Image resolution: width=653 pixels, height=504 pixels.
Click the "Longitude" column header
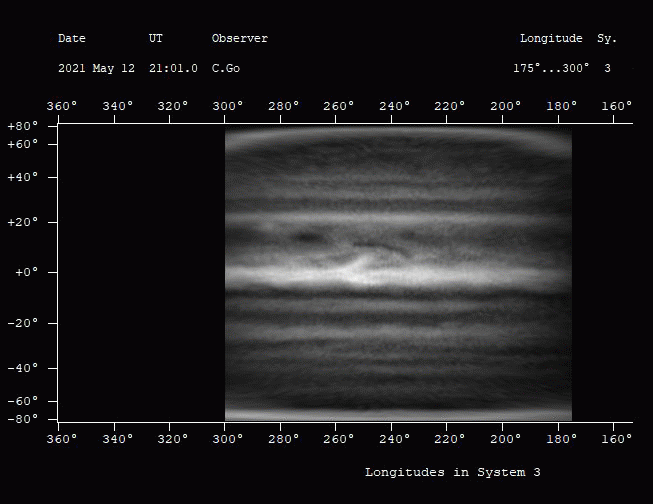point(551,38)
